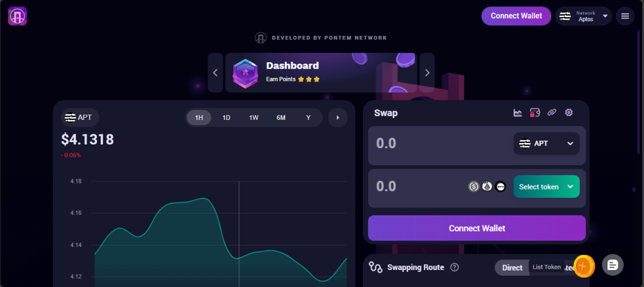Click Connect Wallet button in top bar
This screenshot has height=287, width=644.
516,16
